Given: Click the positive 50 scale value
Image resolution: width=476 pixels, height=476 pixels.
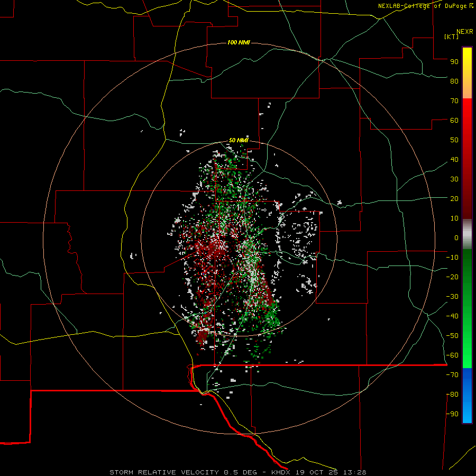Looking at the screenshot, I should point(454,140).
